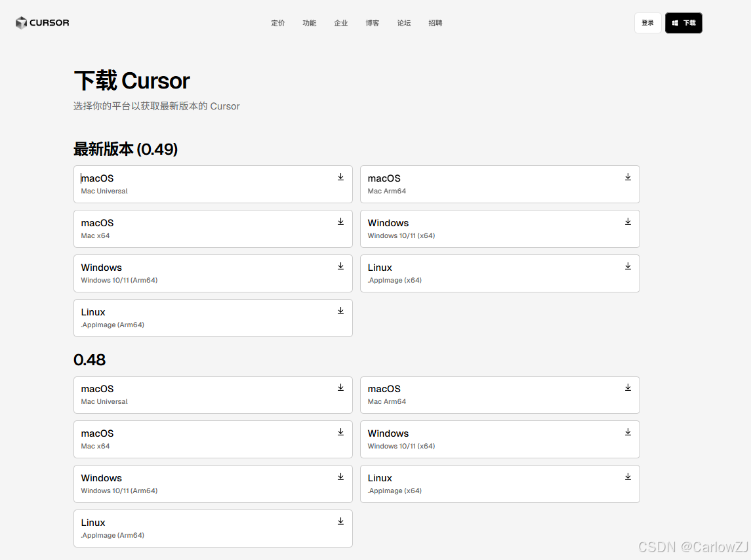
Task: Click the Cursor logo in header
Action: pos(42,22)
